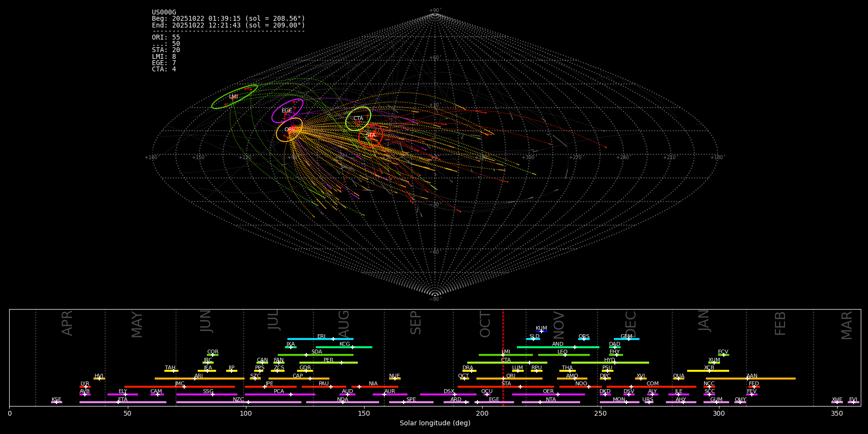The image size is (868, 434).
Task: Click the KUM shower bar in timeline
Action: click(542, 331)
